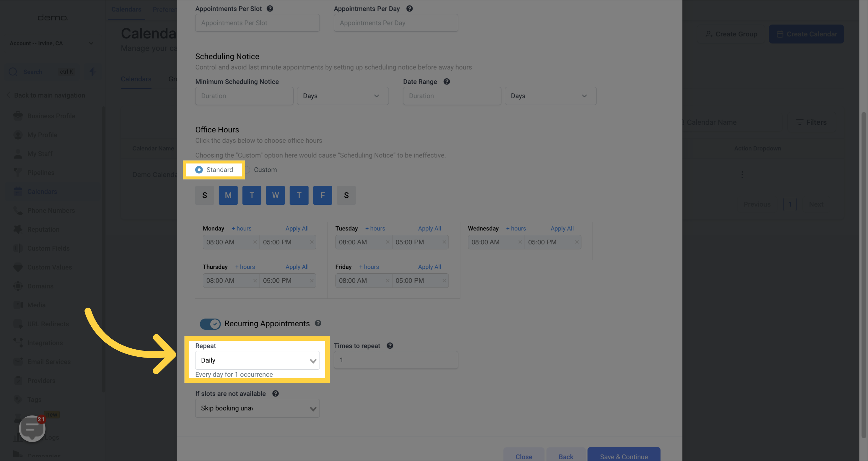
Task: Clear Friday 05:00 PM end time
Action: pyautogui.click(x=444, y=280)
